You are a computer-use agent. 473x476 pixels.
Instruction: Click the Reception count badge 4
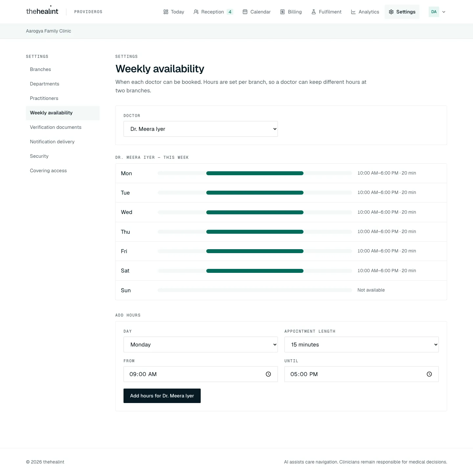click(x=230, y=12)
